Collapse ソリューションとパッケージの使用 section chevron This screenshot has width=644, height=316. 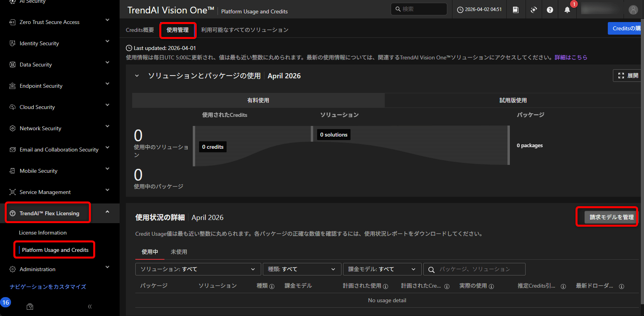point(137,76)
